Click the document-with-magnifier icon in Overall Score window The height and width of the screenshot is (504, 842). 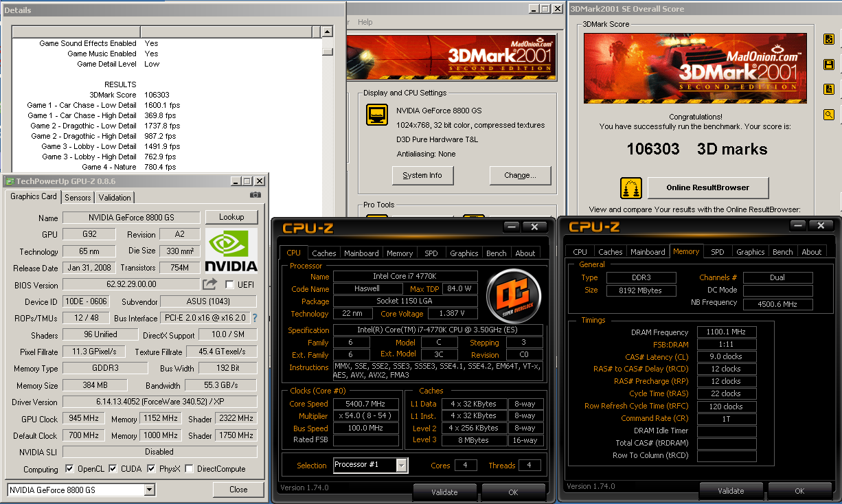[x=829, y=89]
